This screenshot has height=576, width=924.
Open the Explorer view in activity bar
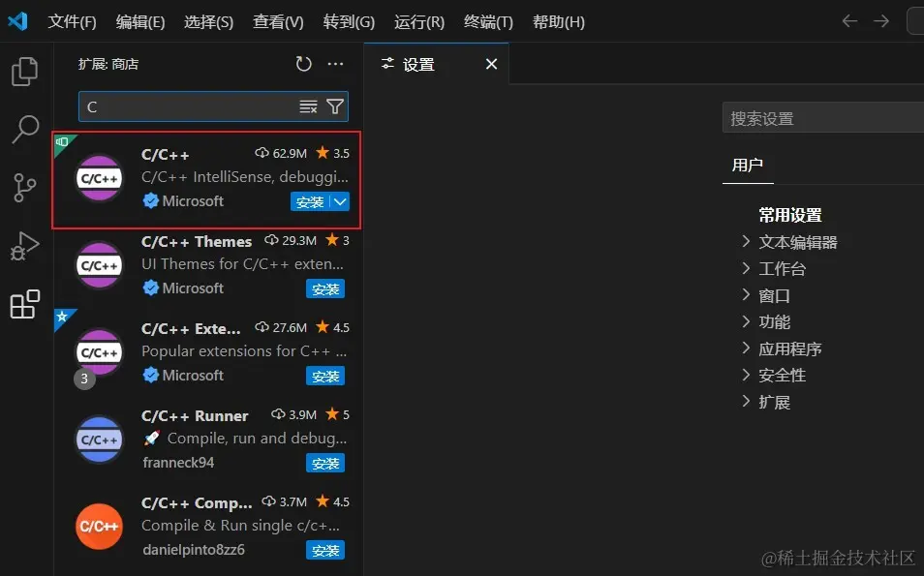coord(25,72)
